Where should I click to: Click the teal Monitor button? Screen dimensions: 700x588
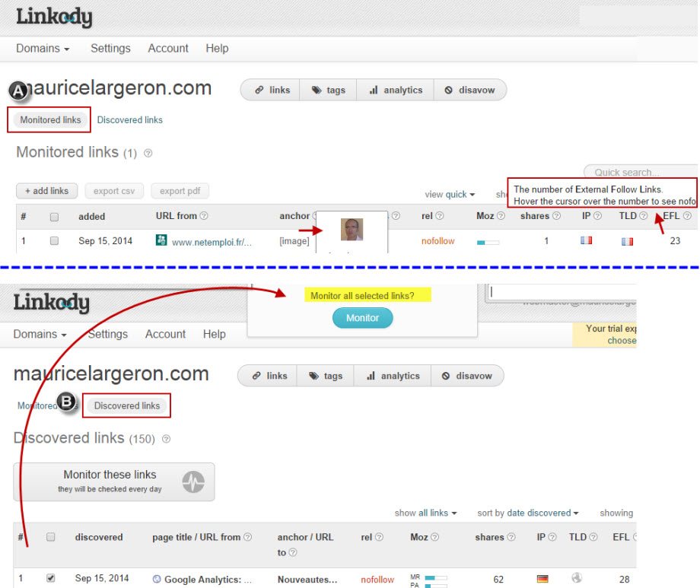coord(362,318)
